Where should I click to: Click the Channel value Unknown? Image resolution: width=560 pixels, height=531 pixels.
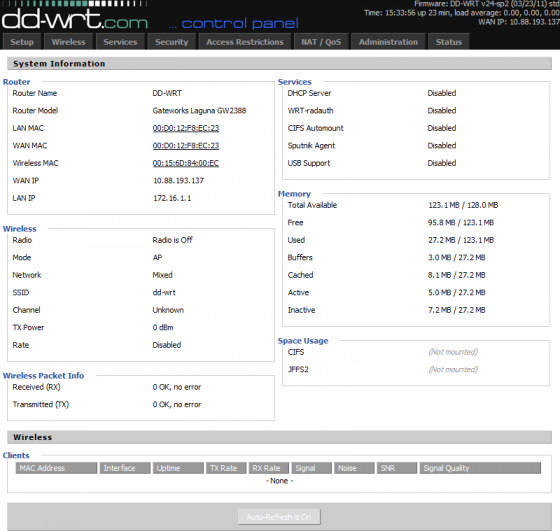coord(168,310)
